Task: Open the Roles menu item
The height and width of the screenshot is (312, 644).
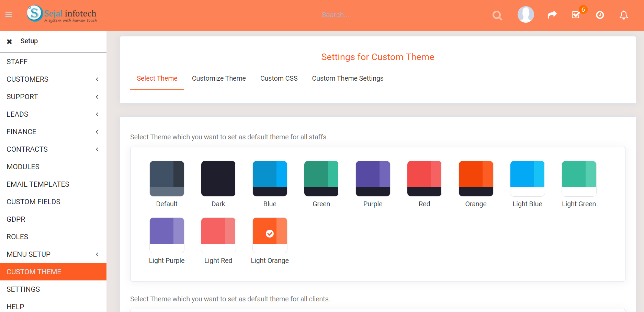Action: [53, 237]
